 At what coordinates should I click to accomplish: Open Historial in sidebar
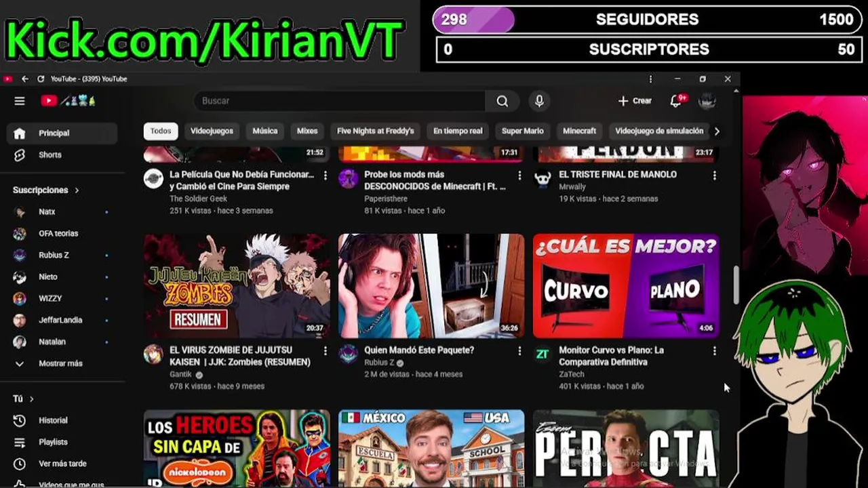pos(62,420)
